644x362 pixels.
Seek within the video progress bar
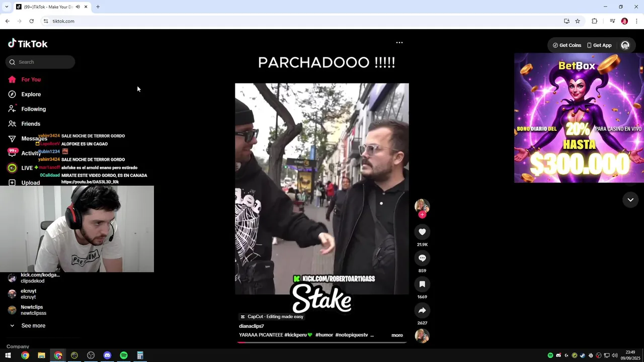tap(321, 342)
